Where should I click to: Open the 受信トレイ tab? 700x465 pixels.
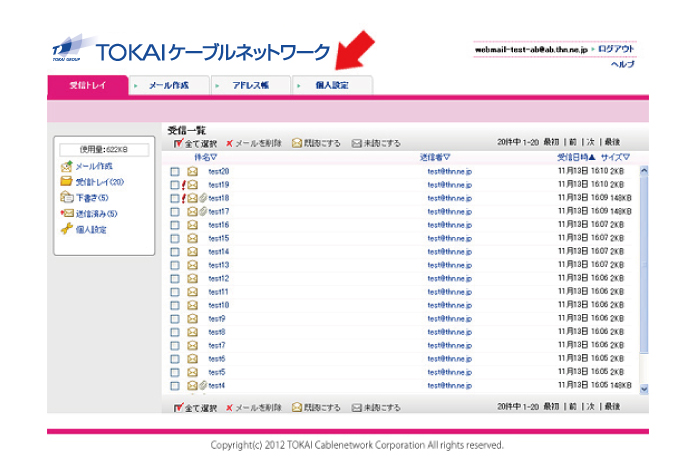pyautogui.click(x=88, y=85)
